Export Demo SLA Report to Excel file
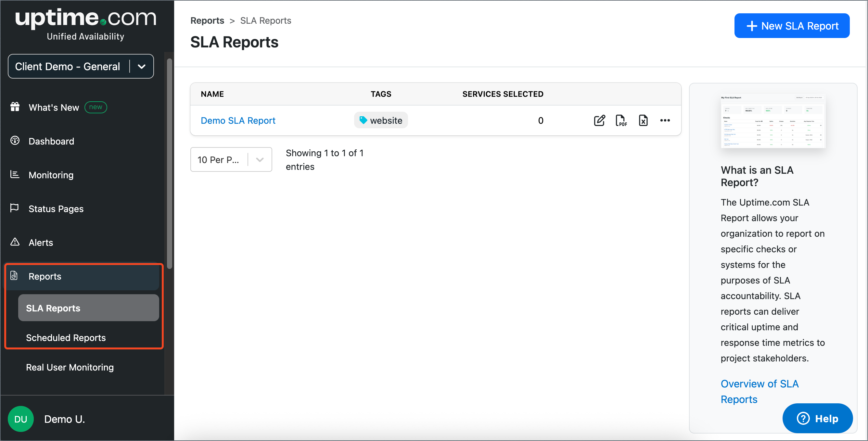 [x=643, y=120]
